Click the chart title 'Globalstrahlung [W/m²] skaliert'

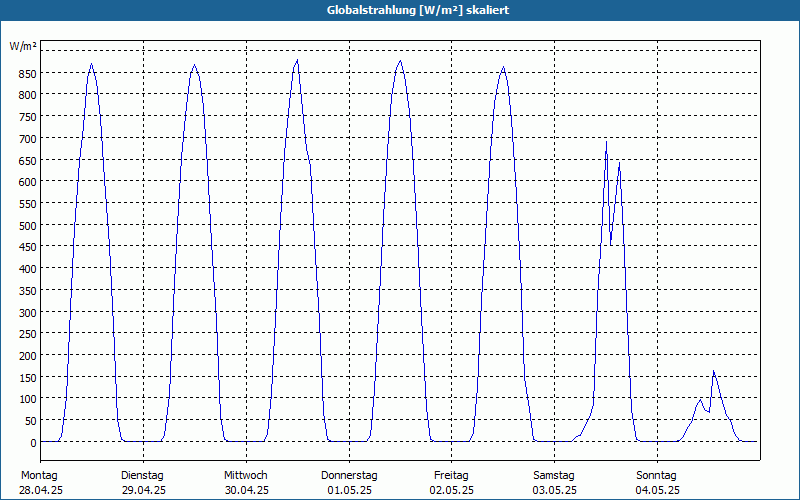[418, 10]
